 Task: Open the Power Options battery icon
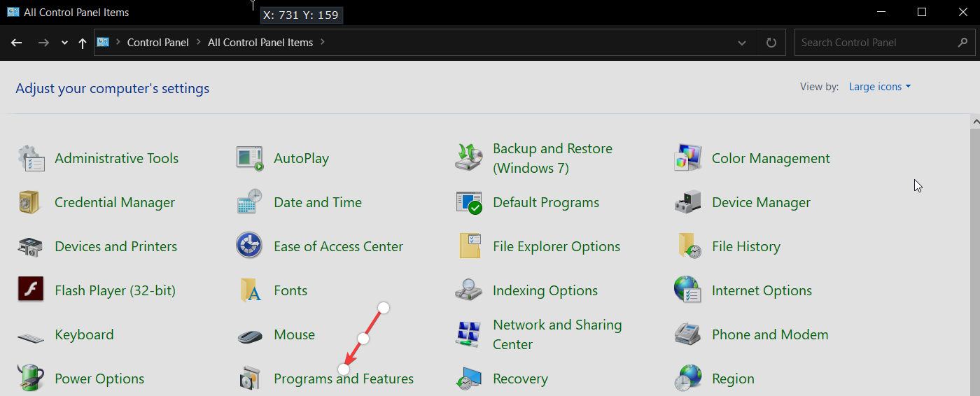(x=31, y=379)
